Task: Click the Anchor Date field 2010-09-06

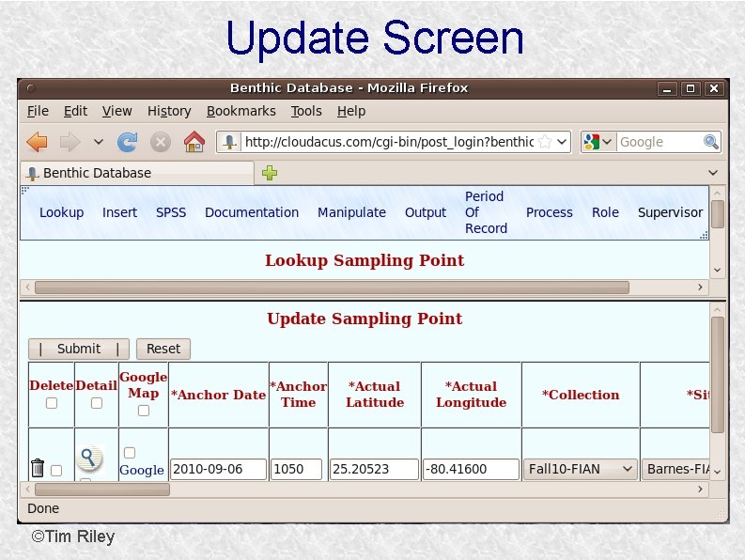Action: click(218, 469)
